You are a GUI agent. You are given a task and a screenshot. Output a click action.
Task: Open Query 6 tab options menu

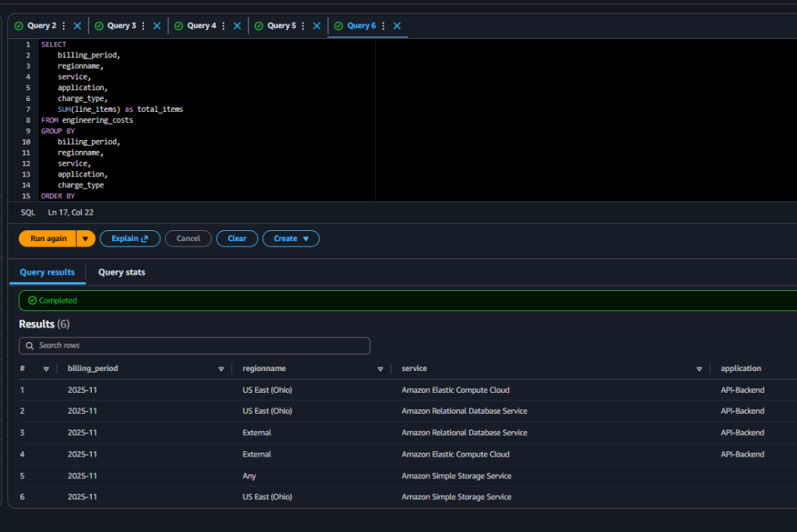pos(383,26)
